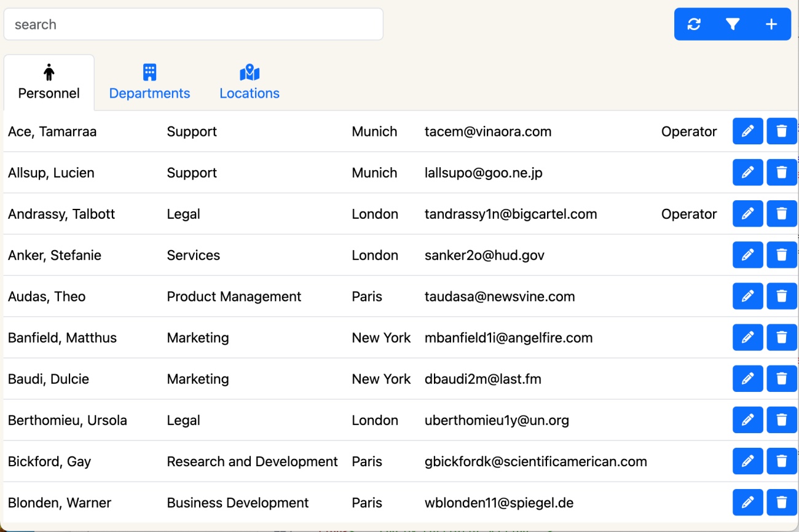Click the Product Management department cell

234,296
